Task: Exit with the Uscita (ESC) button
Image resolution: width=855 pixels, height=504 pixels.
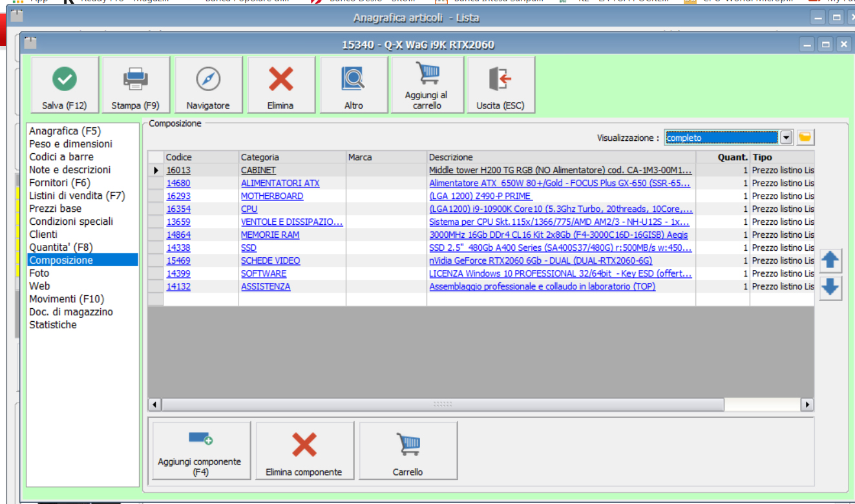Action: click(x=501, y=85)
